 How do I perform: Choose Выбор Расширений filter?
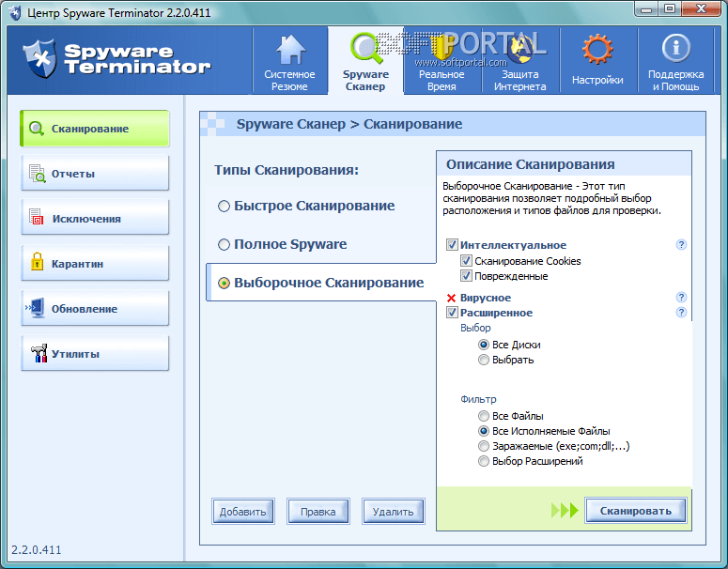tap(484, 461)
